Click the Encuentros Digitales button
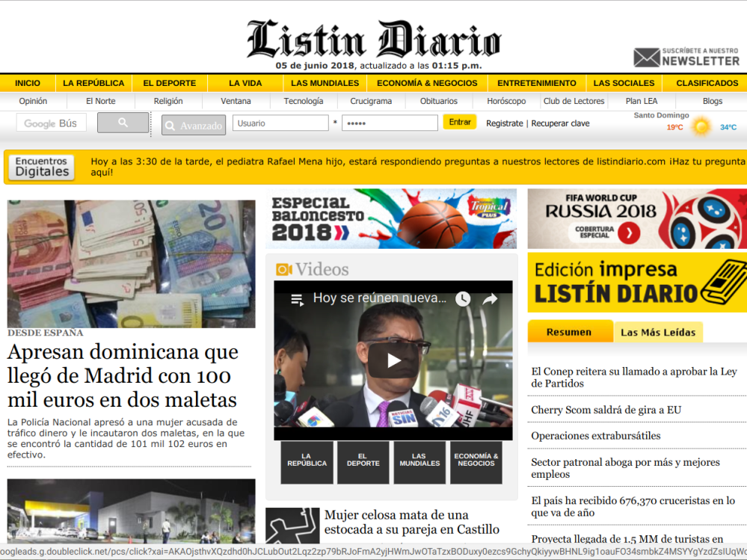The height and width of the screenshot is (560, 747). 42,167
